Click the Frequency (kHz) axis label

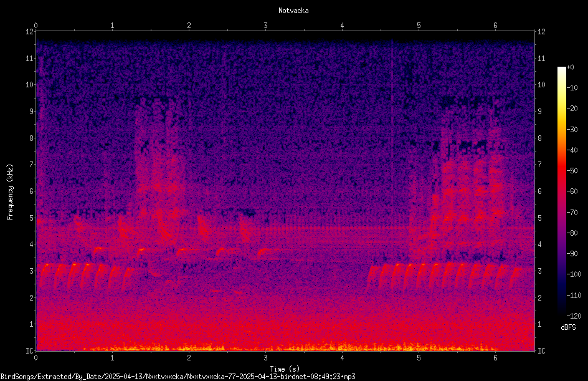[x=10, y=192]
